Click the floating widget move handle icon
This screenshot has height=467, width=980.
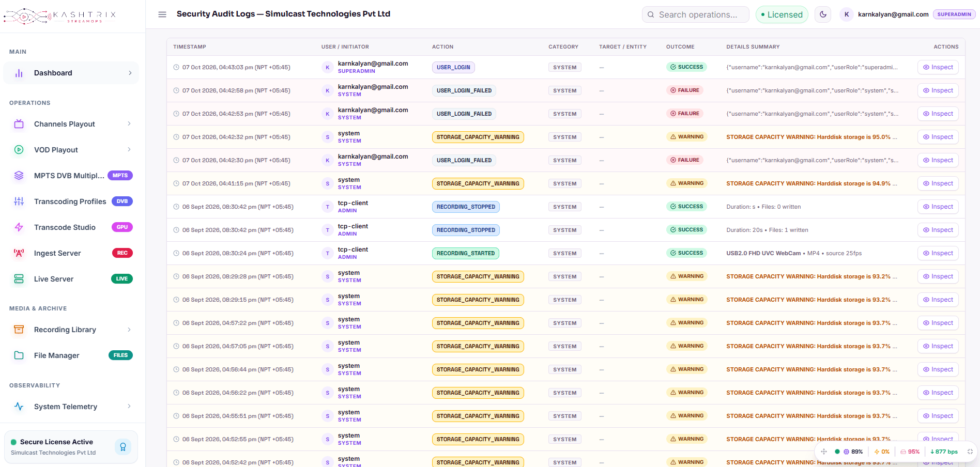point(824,452)
